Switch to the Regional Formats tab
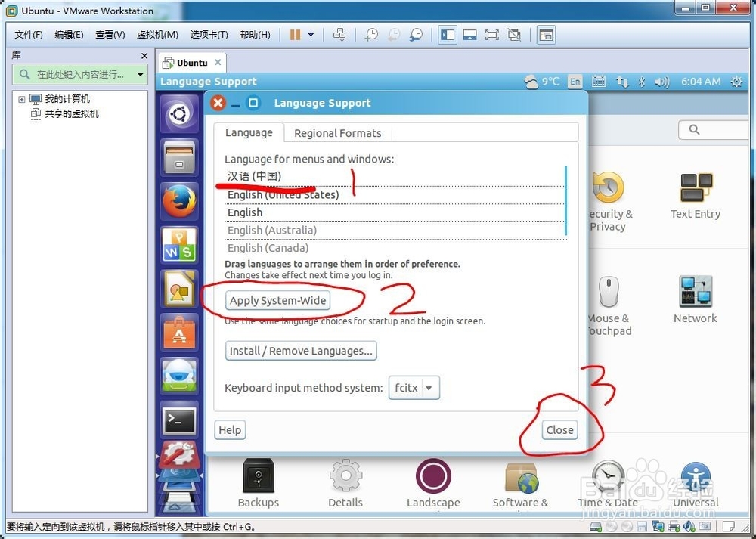The width and height of the screenshot is (756, 539). pyautogui.click(x=337, y=133)
